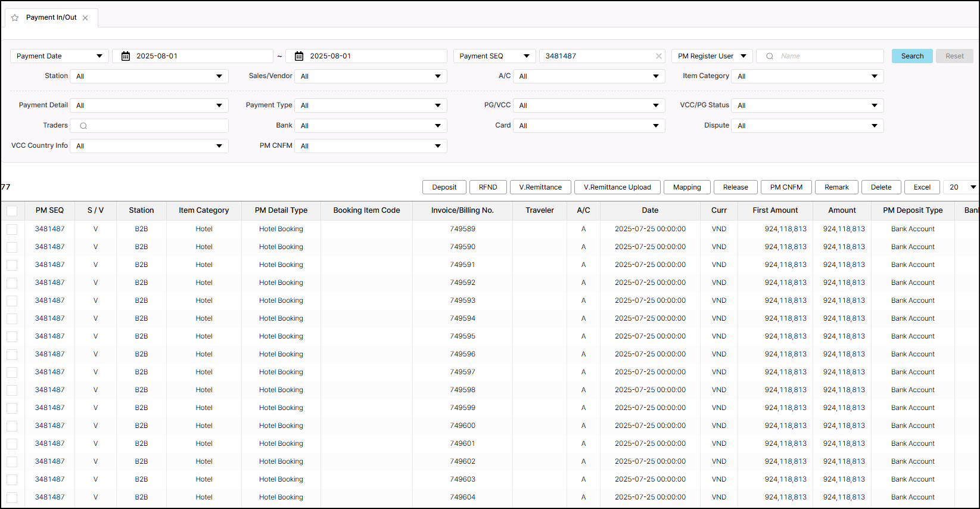Click the favorite star icon on the tab
Screen dimensions: 980x509
pyautogui.click(x=15, y=18)
